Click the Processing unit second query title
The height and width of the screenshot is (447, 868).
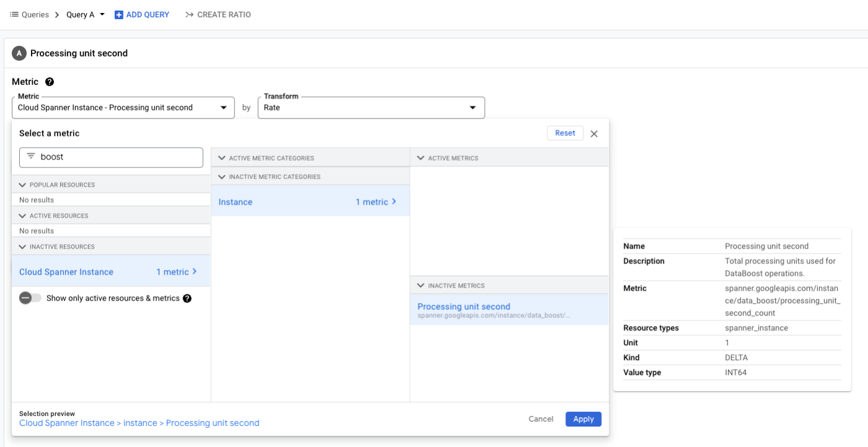(x=79, y=53)
